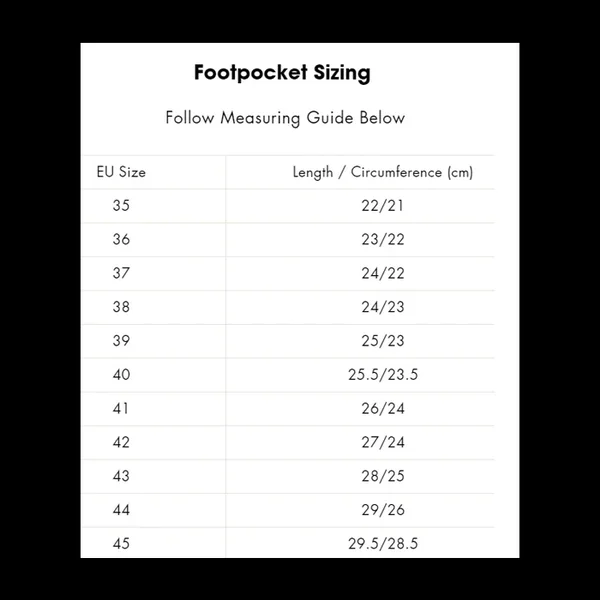Viewport: 600px width, 600px height.
Task: Choose the EU size 40 row label
Action: click(x=121, y=376)
